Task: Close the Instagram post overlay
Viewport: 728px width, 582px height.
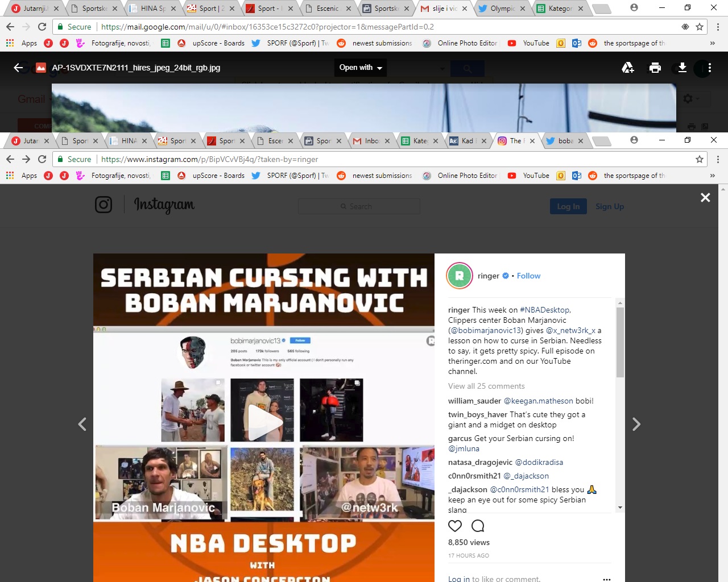Action: pyautogui.click(x=705, y=197)
